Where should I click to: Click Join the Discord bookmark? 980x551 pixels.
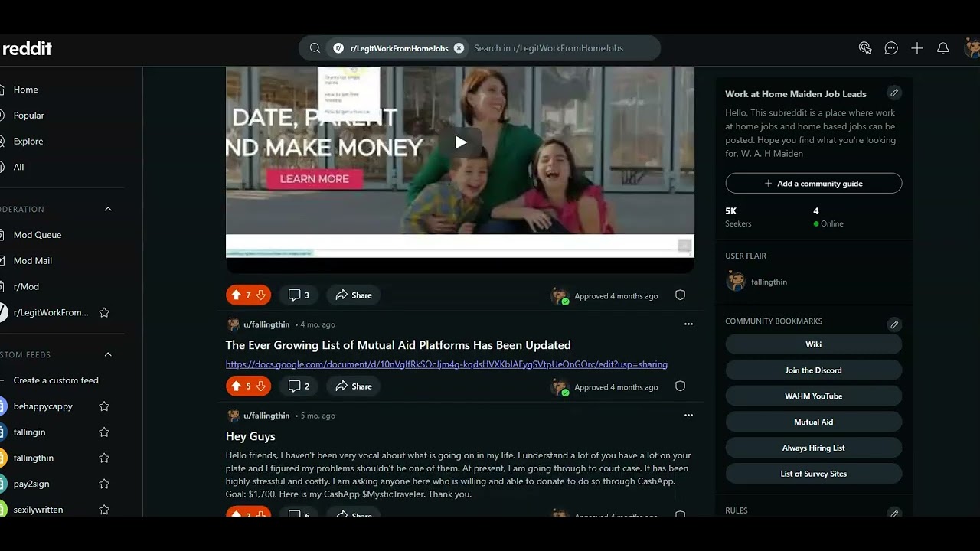pyautogui.click(x=814, y=370)
